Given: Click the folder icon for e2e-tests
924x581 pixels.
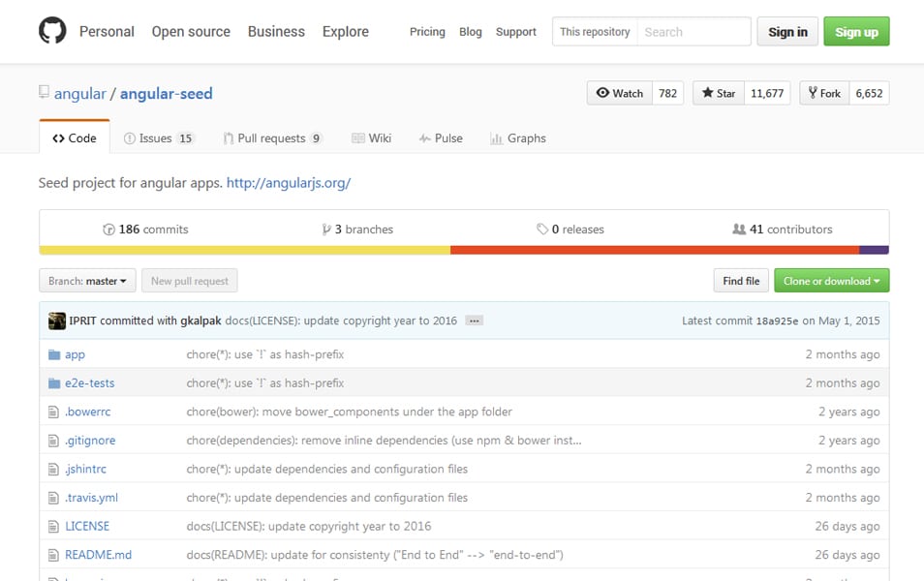Looking at the screenshot, I should (54, 383).
